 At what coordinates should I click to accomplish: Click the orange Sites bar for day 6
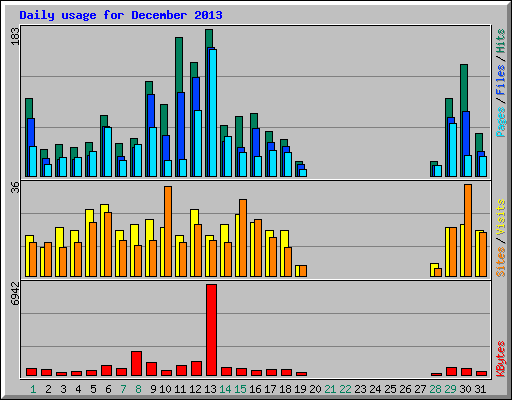click(108, 244)
